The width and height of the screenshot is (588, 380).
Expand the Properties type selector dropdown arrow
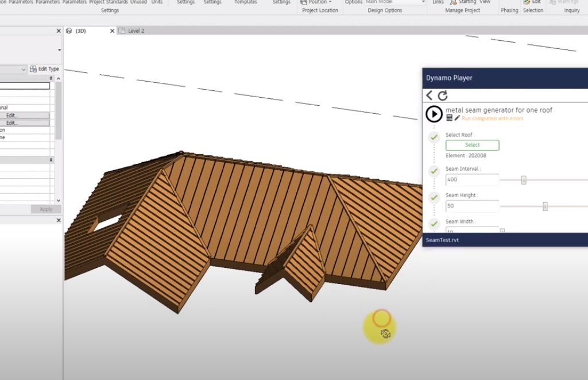pos(59,50)
